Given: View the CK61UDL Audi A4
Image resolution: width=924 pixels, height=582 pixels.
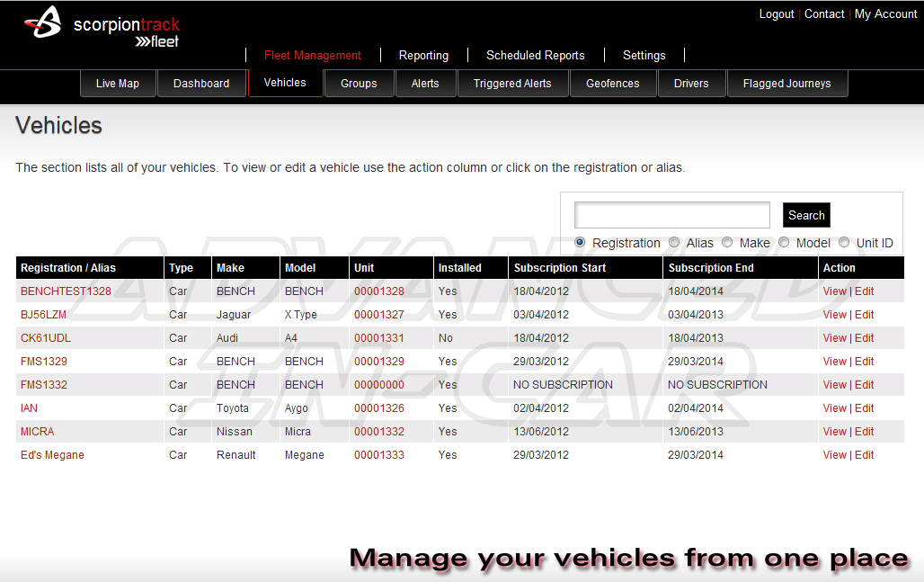Looking at the screenshot, I should pyautogui.click(x=834, y=338).
